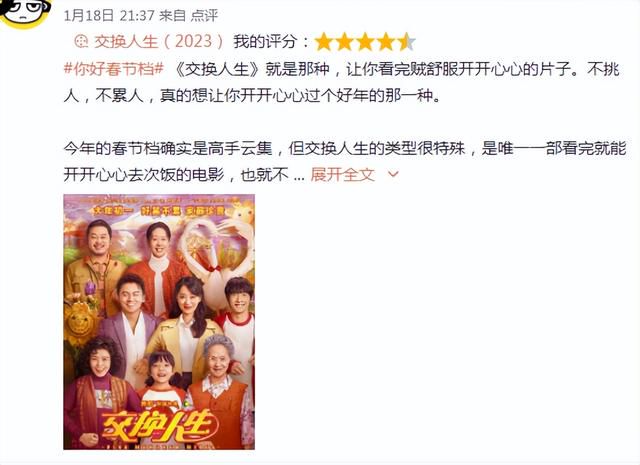Open the 交换人生（2023）movie page link
The height and width of the screenshot is (465, 640).
pyautogui.click(x=159, y=41)
